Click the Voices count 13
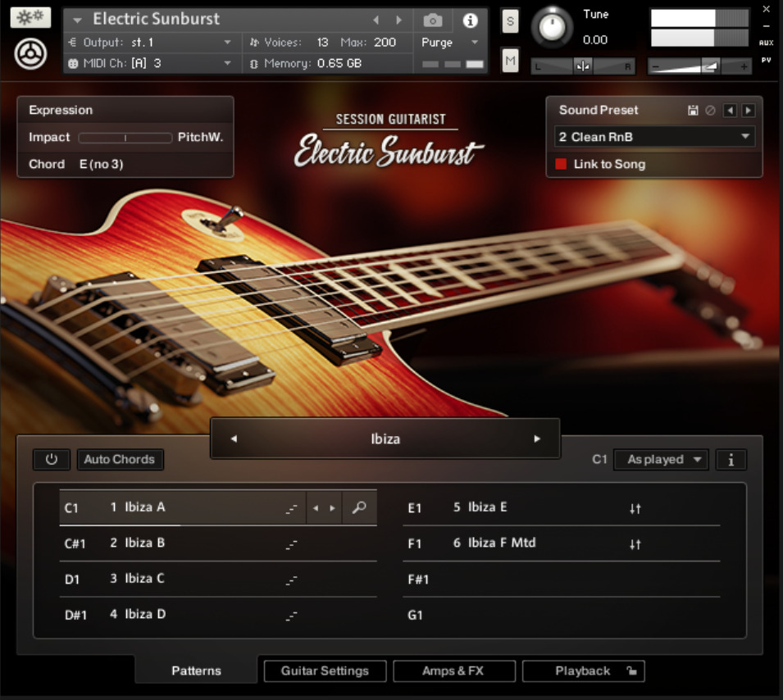 (x=322, y=43)
